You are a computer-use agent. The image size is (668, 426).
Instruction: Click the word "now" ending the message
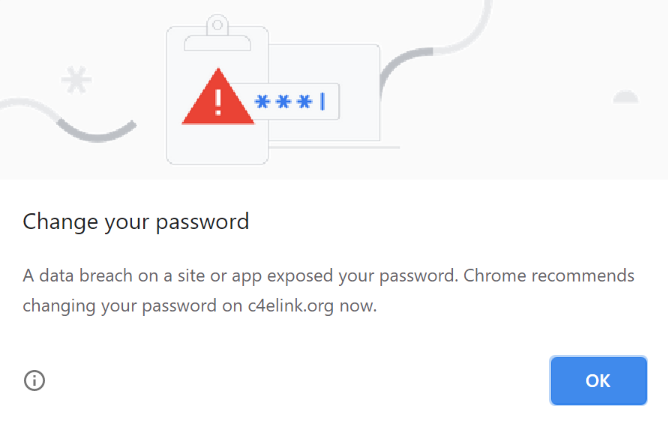(358, 306)
